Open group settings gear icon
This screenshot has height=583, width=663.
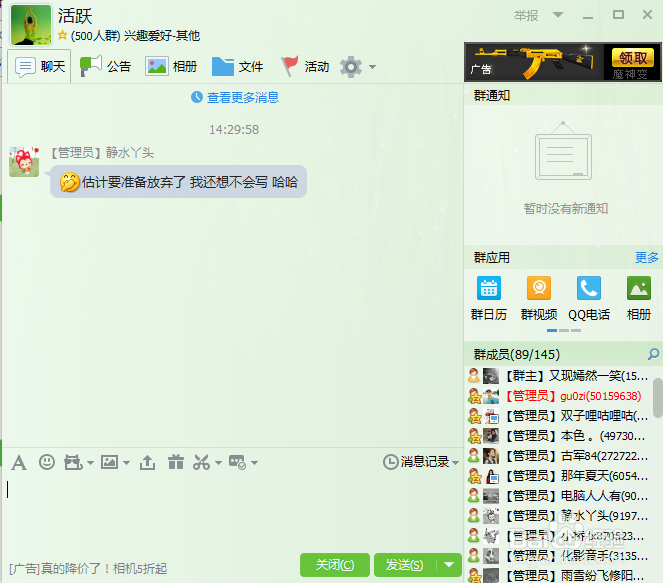coord(351,67)
